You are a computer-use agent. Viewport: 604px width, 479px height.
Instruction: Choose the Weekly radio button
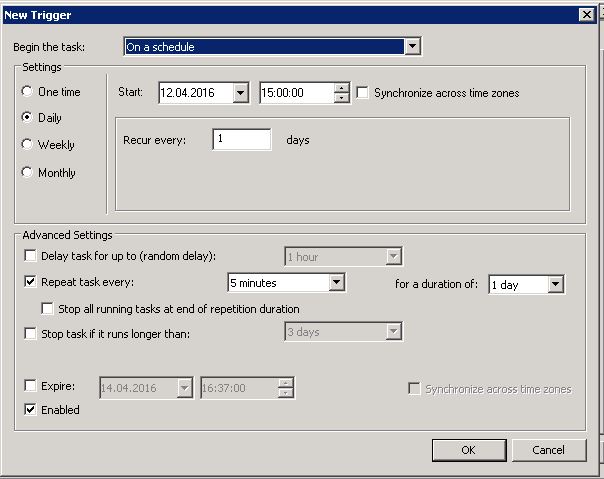tap(27, 145)
